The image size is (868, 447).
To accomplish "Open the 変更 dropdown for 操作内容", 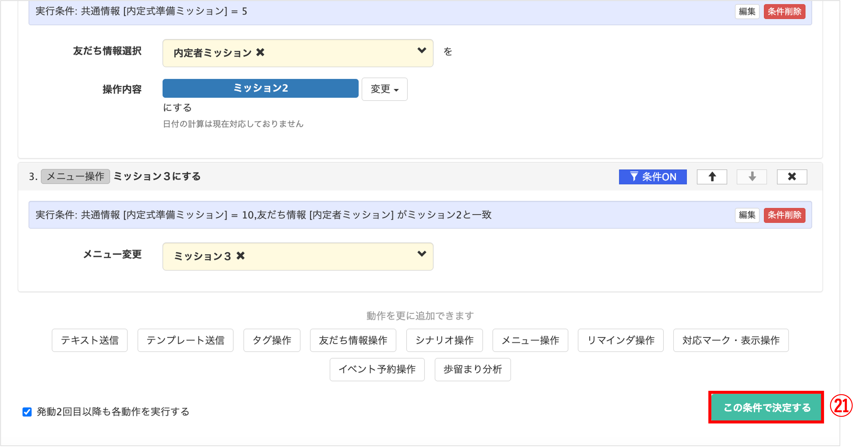I will (384, 89).
